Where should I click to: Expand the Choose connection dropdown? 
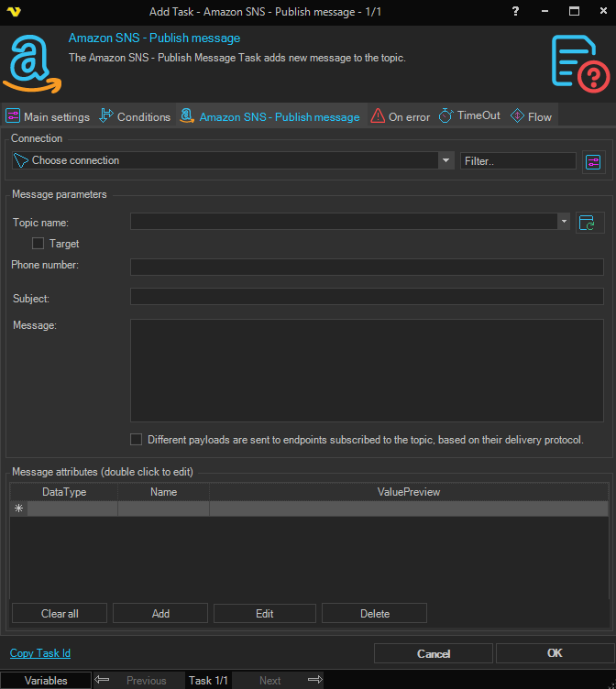445,160
